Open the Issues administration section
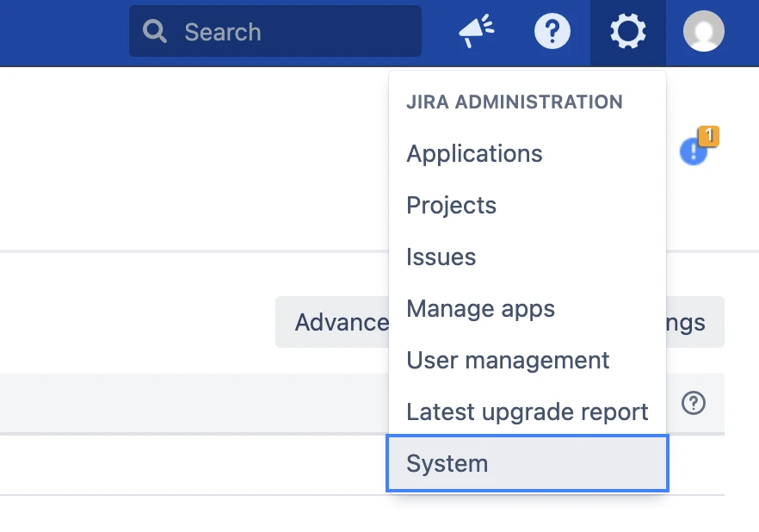The height and width of the screenshot is (532, 759). click(x=441, y=257)
